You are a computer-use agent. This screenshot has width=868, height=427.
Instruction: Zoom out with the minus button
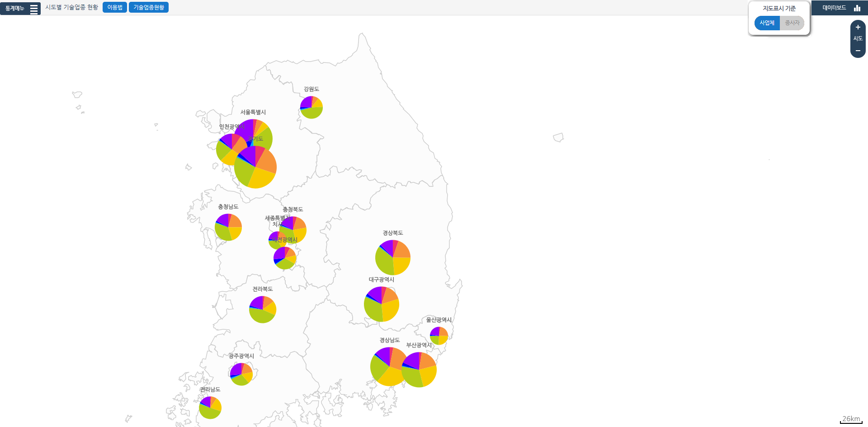[x=858, y=51]
